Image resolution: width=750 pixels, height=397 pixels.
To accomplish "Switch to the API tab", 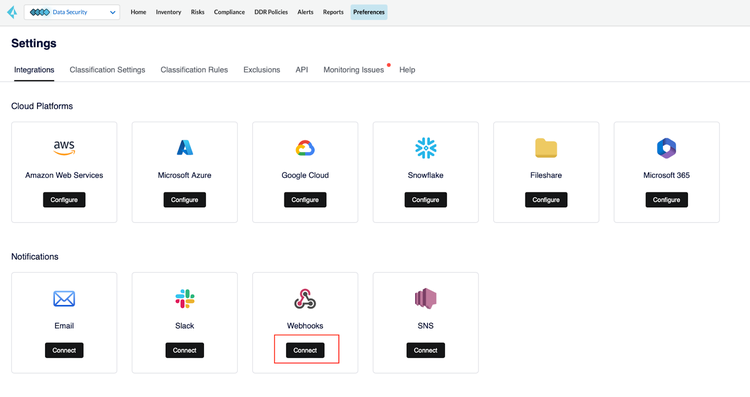I will pyautogui.click(x=302, y=70).
